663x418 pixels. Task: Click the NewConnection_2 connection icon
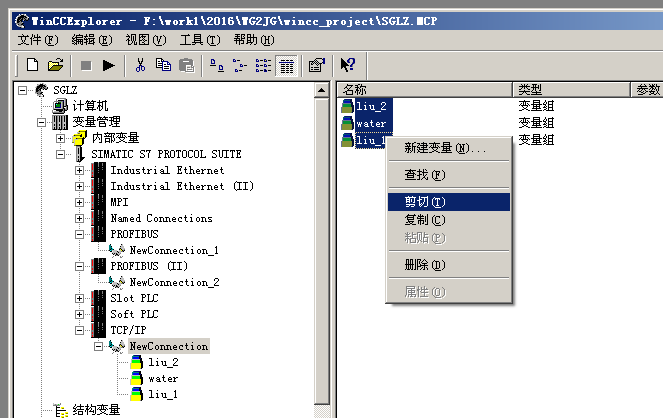tap(117, 282)
